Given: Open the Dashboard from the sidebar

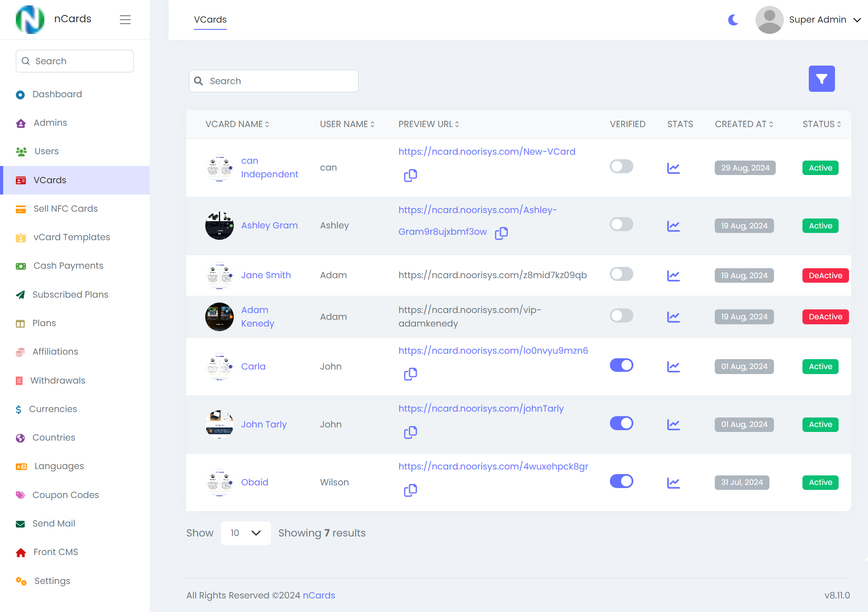Looking at the screenshot, I should (57, 94).
